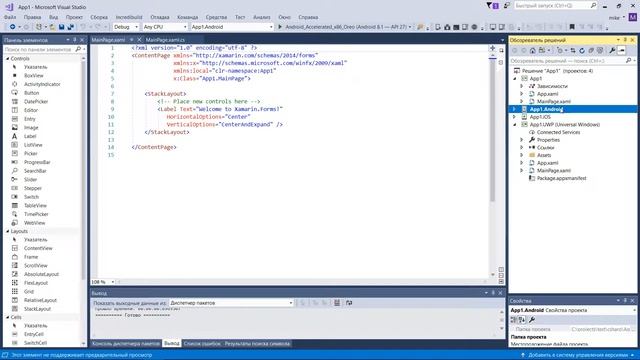Image resolution: width=640 pixels, height=360 pixels.
Task: Pin the Toolbox panel with auto-hide pin
Action: point(75,40)
